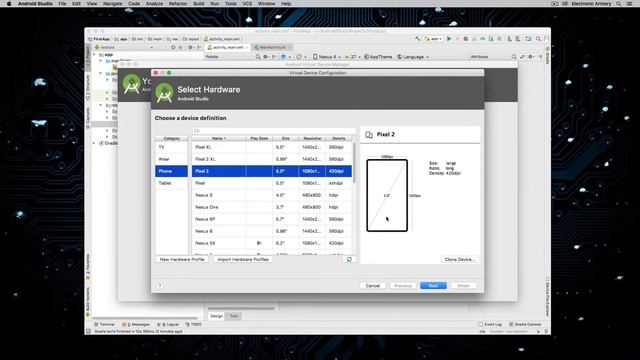Select the Tablet category
The image size is (640, 360).
click(x=171, y=183)
